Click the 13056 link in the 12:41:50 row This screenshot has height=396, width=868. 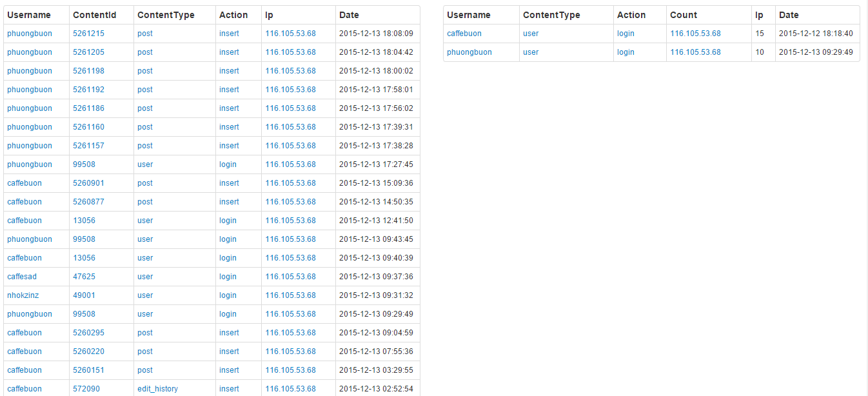click(84, 221)
